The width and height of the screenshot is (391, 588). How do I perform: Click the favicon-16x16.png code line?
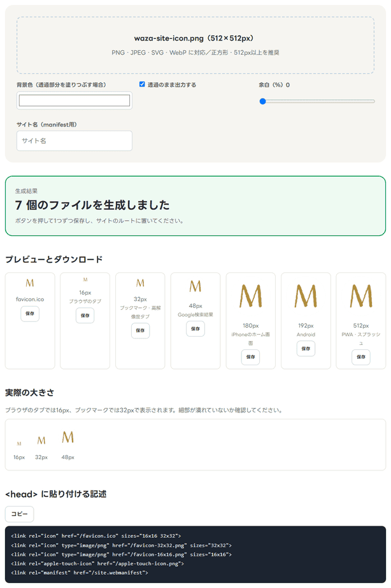tap(122, 554)
